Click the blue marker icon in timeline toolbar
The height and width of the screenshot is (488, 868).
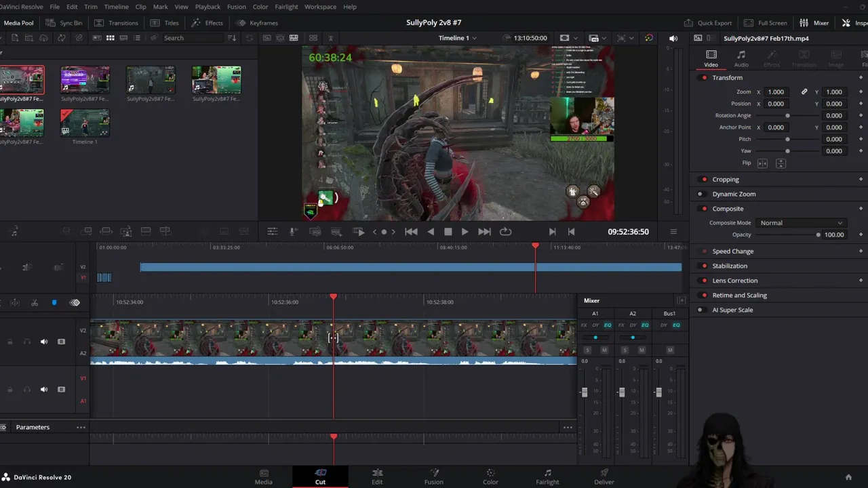pyautogui.click(x=54, y=303)
